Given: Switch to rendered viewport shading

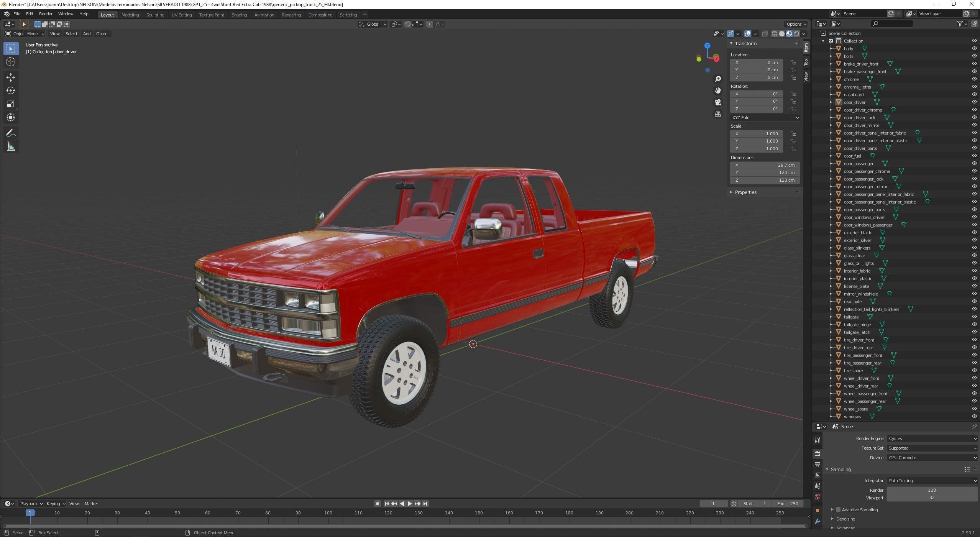Looking at the screenshot, I should pos(796,34).
